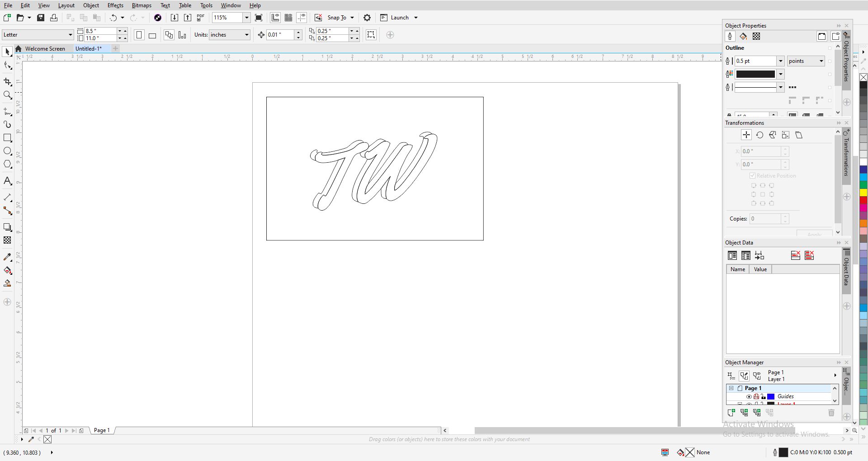Click the Publish to PDF icon

pyautogui.click(x=201, y=18)
